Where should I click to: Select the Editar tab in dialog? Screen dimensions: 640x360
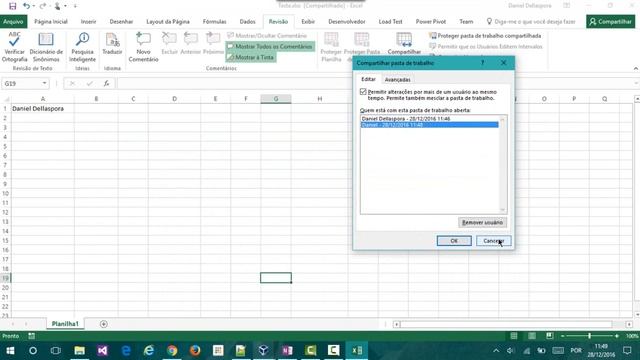(369, 79)
